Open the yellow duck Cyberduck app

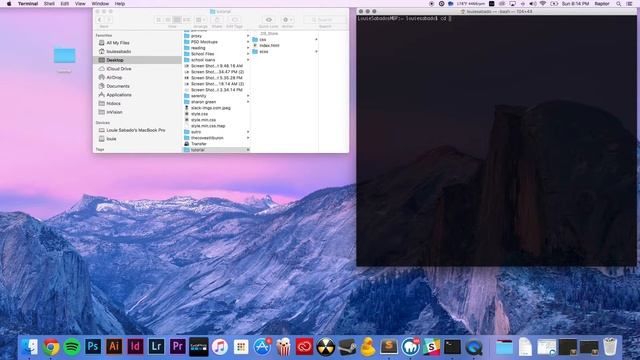click(368, 347)
